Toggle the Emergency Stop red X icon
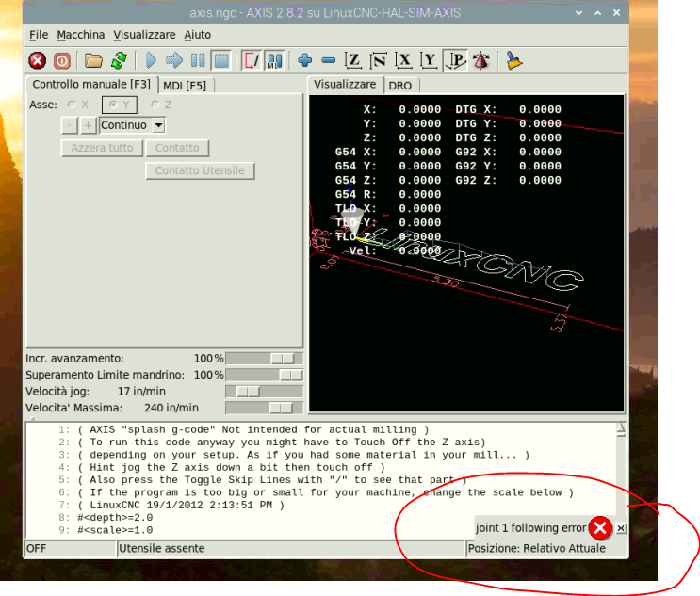Viewport: 700px width, 596px height. 38,60
